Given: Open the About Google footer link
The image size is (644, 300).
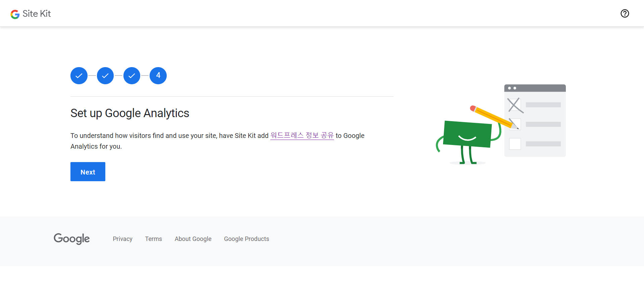Looking at the screenshot, I should pyautogui.click(x=193, y=239).
